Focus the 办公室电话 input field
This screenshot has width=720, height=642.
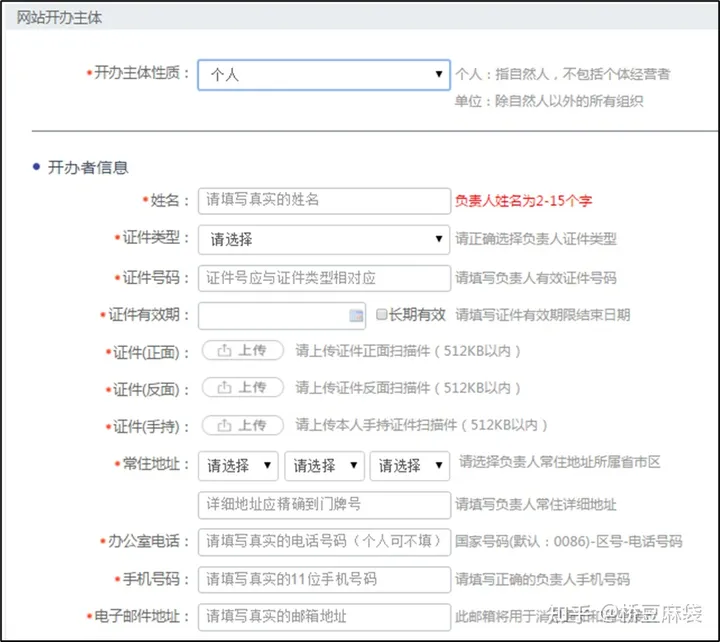(324, 542)
